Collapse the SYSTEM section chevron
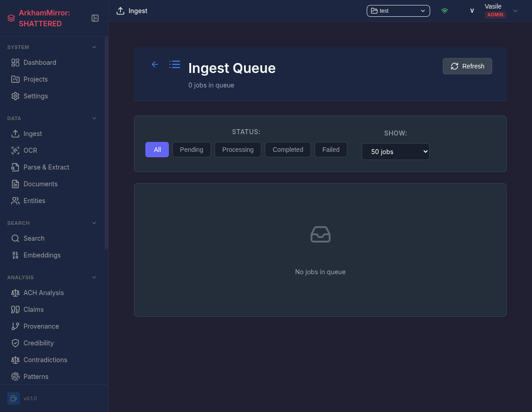The height and width of the screenshot is (412, 532). (94, 47)
